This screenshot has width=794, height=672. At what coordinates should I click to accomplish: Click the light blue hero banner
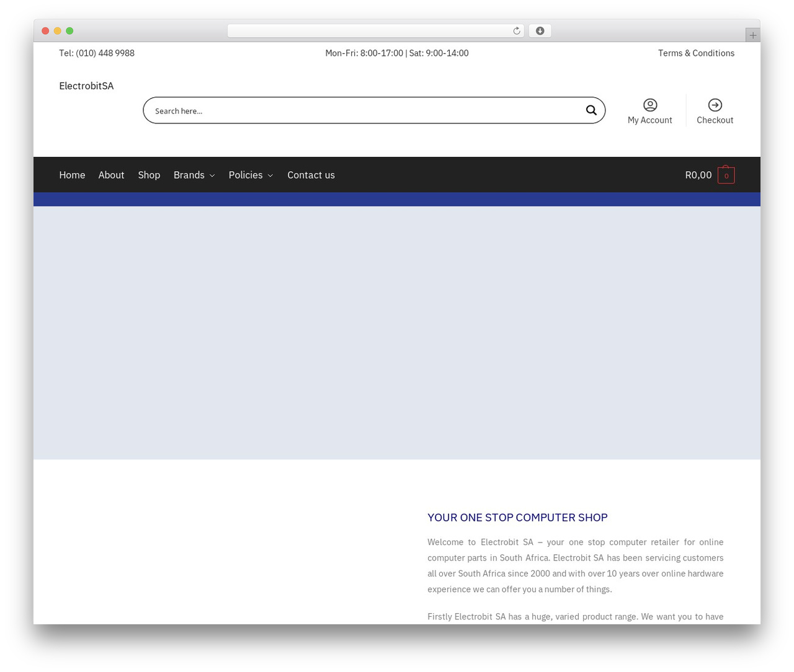pyautogui.click(x=397, y=333)
